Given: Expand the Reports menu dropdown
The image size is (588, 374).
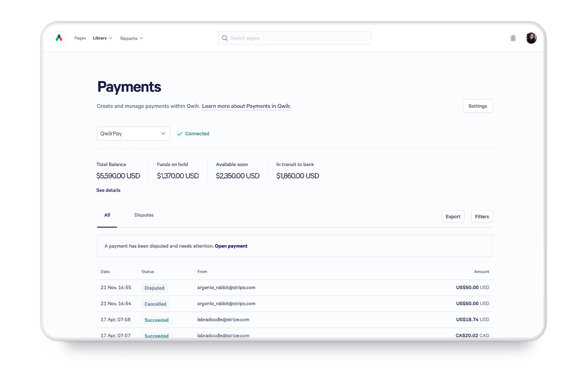Looking at the screenshot, I should [131, 38].
